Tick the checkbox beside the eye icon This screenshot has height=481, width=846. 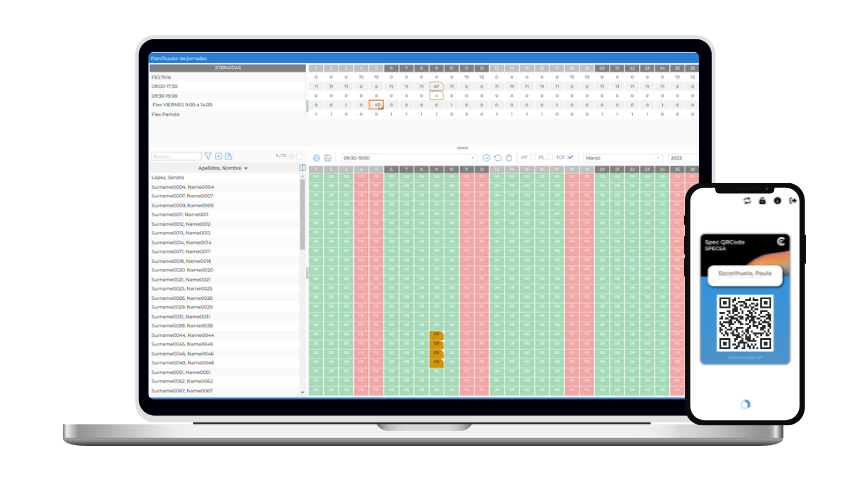tap(299, 157)
